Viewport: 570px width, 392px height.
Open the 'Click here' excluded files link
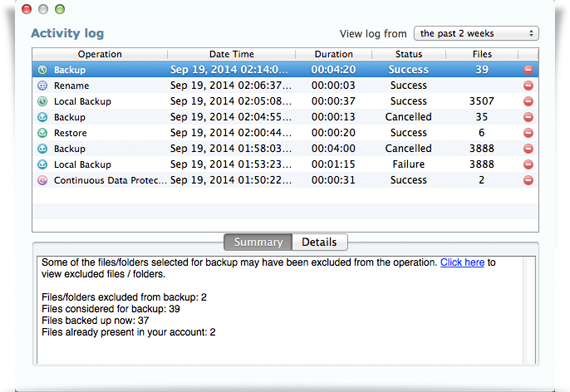[462, 262]
